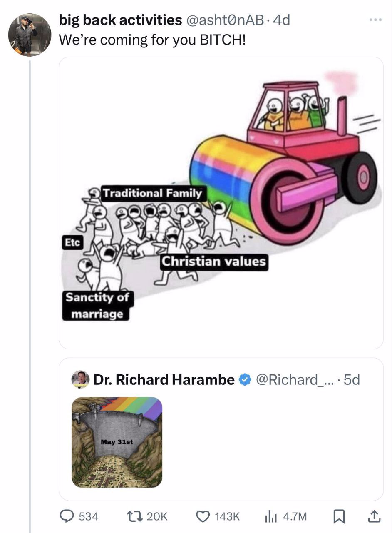This screenshot has width=392, height=533.
Task: Enlarge the rainbow steamroller meme image
Action: pos(221,203)
